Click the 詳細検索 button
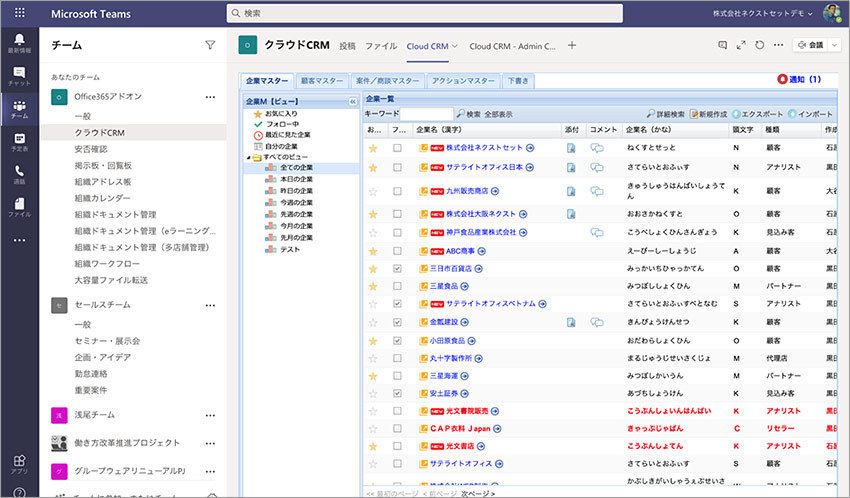 [666, 114]
